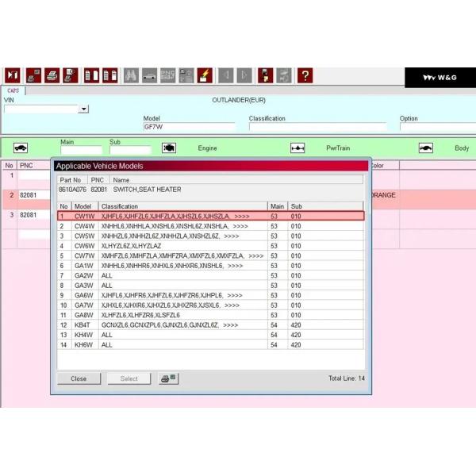The image size is (476, 476).
Task: Click the Total Line: 14 status text
Action: (347, 378)
